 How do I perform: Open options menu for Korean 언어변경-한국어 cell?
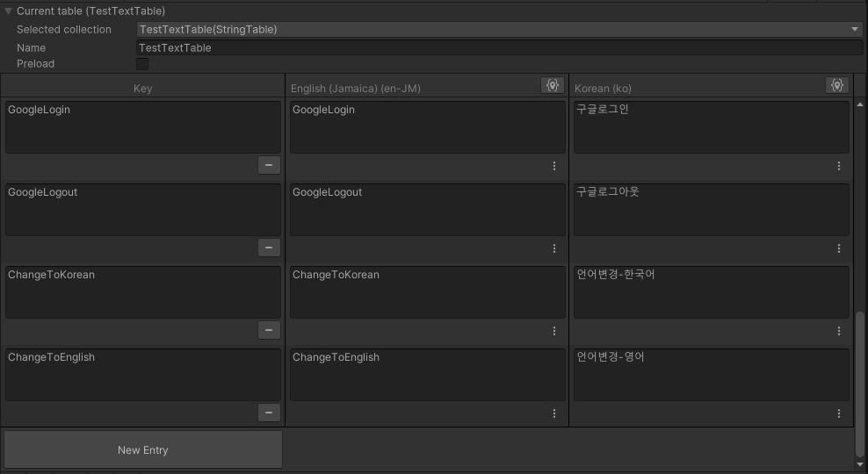click(839, 331)
